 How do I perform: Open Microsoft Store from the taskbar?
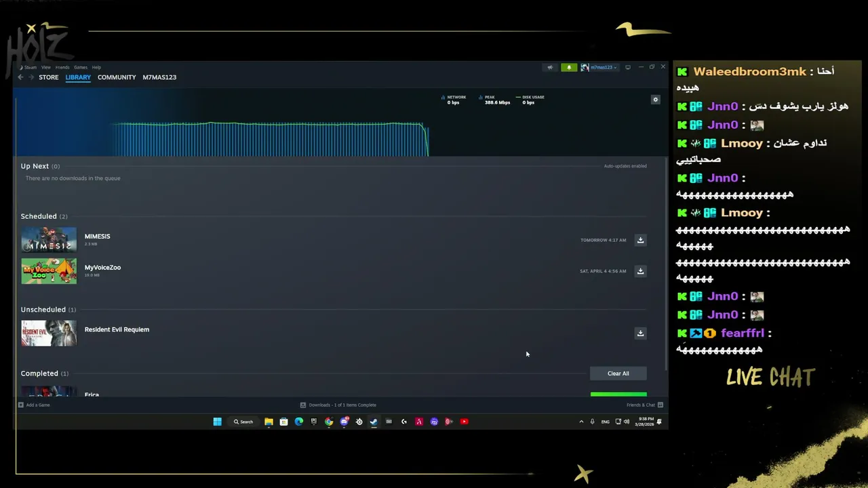[283, 422]
